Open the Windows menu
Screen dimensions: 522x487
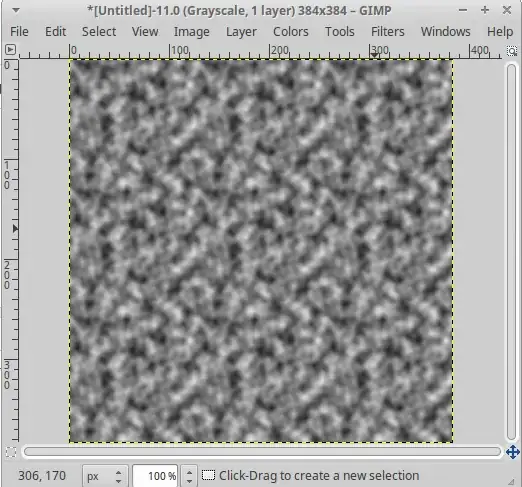[446, 32]
